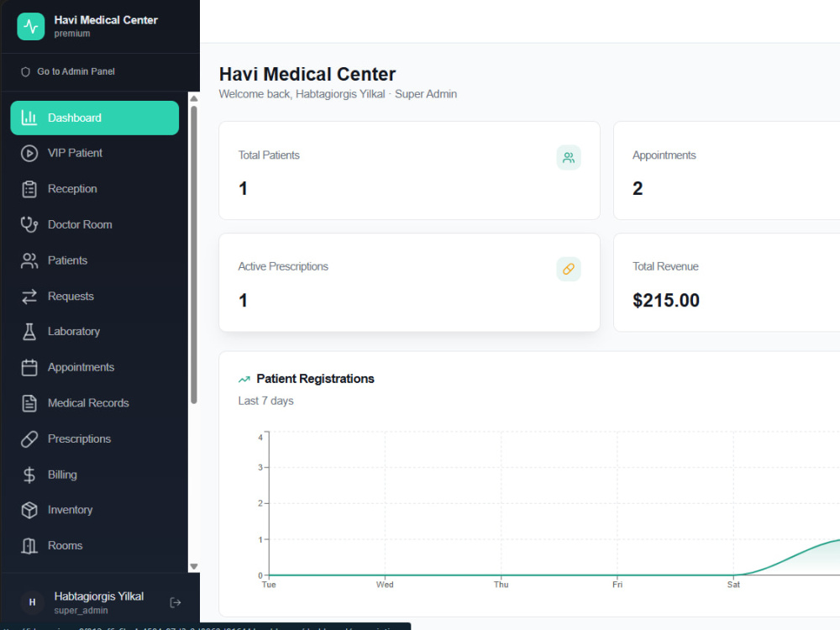Viewport: 840px width, 630px height.
Task: Open the Dashboard menu item
Action: point(94,118)
